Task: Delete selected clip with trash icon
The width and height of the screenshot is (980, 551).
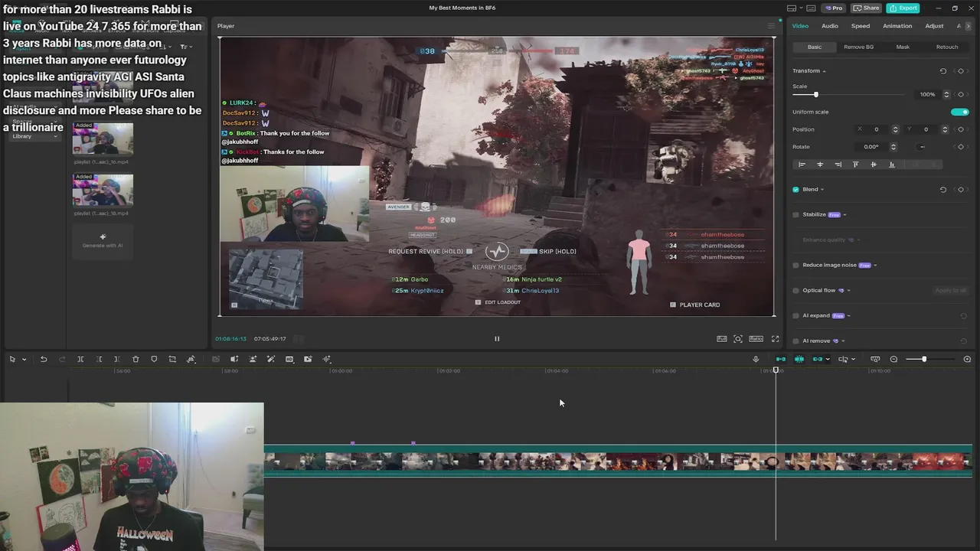Action: (x=136, y=359)
